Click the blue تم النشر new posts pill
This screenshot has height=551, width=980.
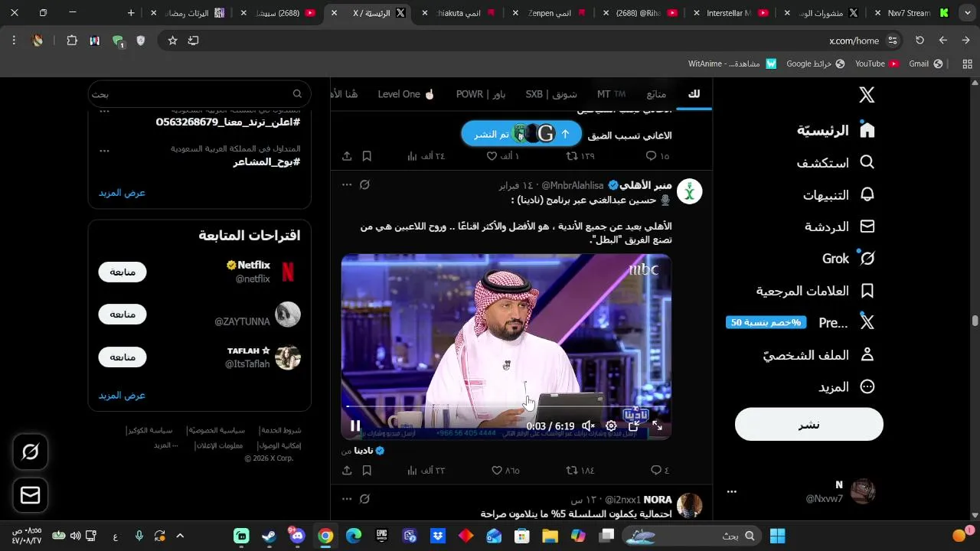pyautogui.click(x=521, y=134)
